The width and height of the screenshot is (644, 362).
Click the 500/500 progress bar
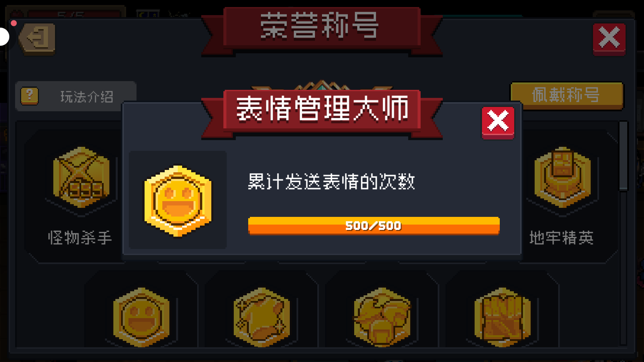pos(374,226)
